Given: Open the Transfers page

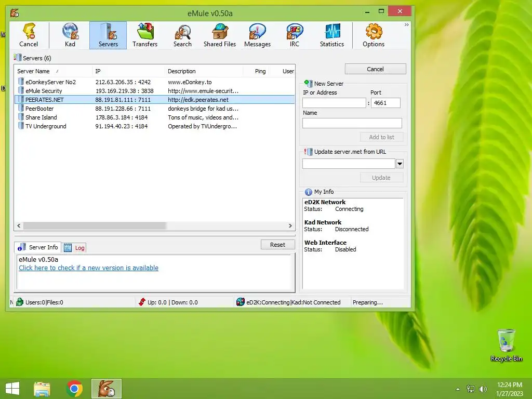Looking at the screenshot, I should point(145,35).
